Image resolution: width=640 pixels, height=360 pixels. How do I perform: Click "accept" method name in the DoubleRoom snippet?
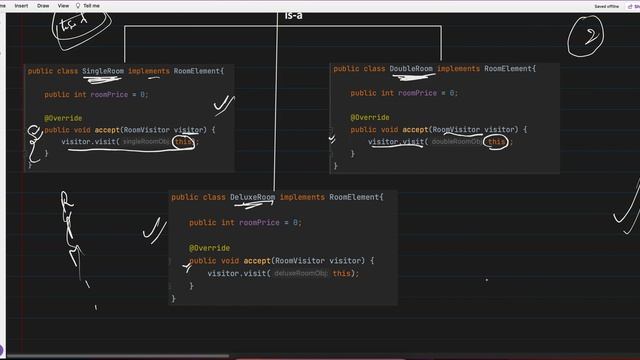coord(415,129)
